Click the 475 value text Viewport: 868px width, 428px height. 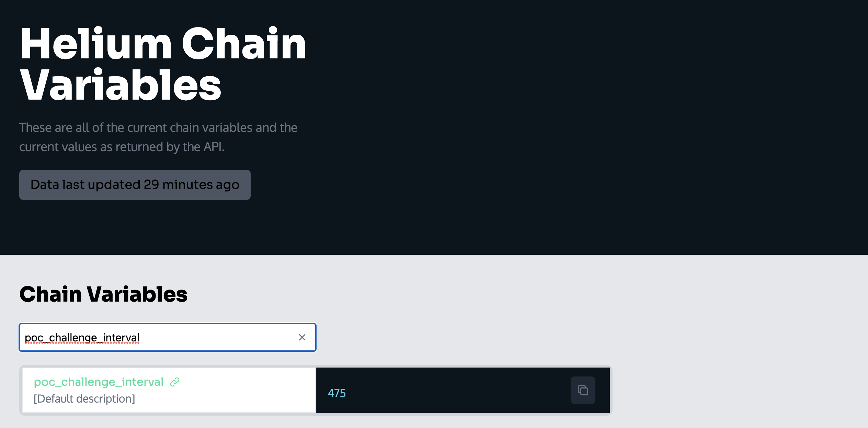pos(336,393)
